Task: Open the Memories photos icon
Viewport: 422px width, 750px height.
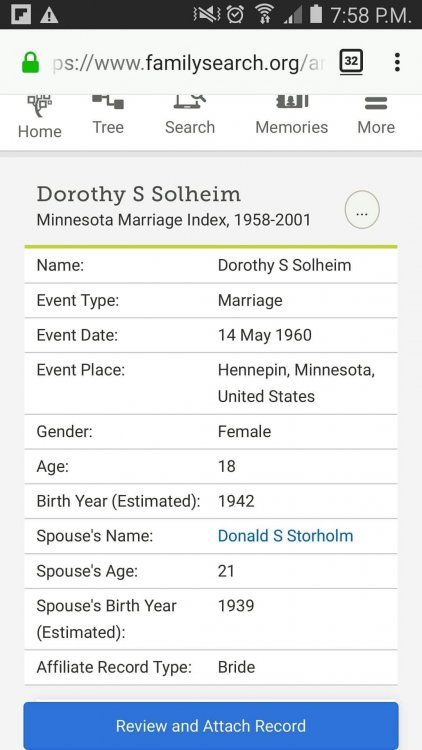Action: 292,101
